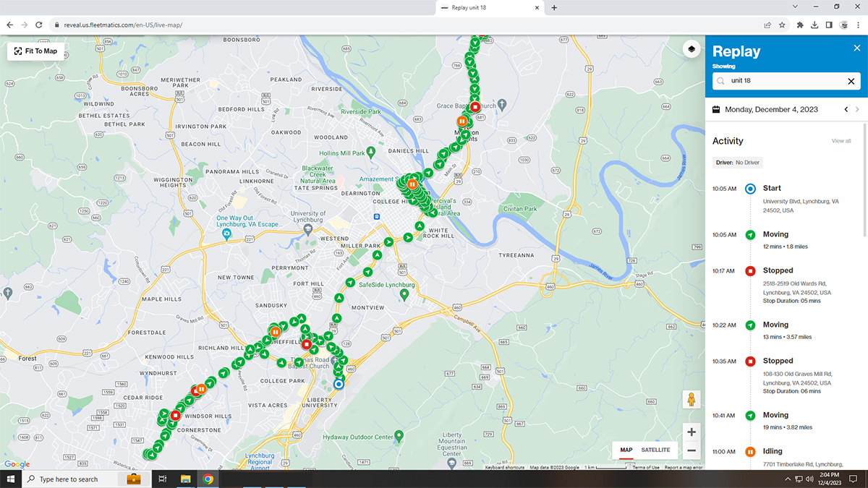Bookmark this page with star icon
This screenshot has width=868, height=488.
[782, 25]
